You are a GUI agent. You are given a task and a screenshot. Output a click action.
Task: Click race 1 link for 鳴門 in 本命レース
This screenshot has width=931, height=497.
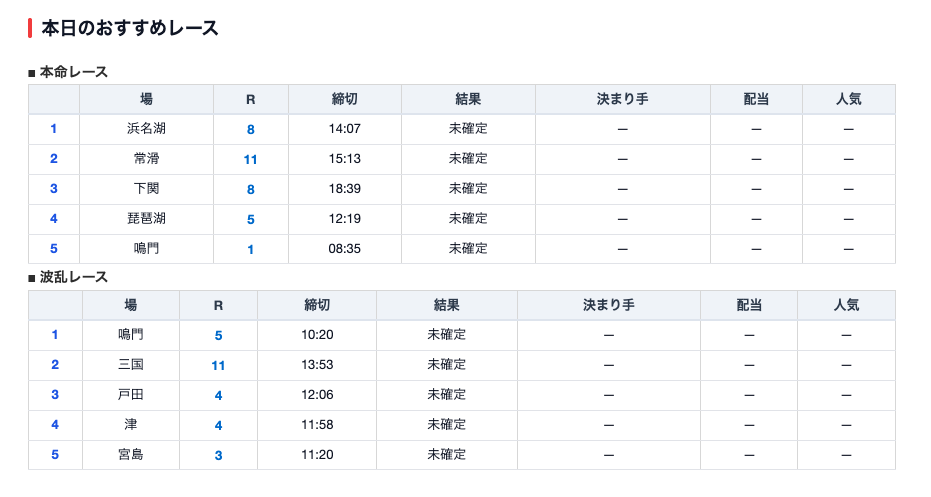251,249
